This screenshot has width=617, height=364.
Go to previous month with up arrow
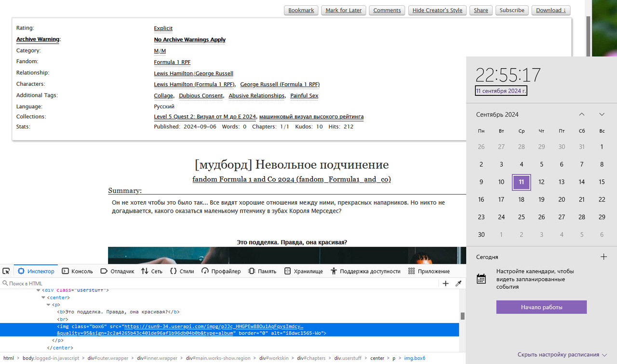pyautogui.click(x=582, y=115)
